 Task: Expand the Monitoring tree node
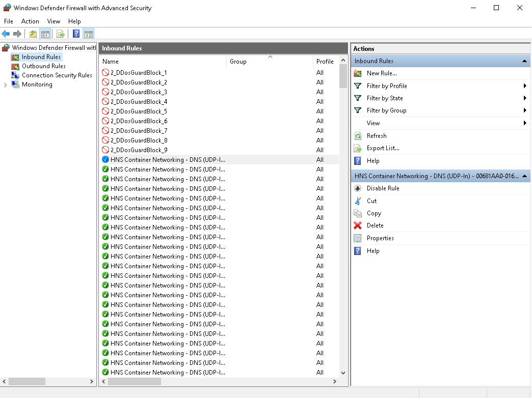pos(5,85)
